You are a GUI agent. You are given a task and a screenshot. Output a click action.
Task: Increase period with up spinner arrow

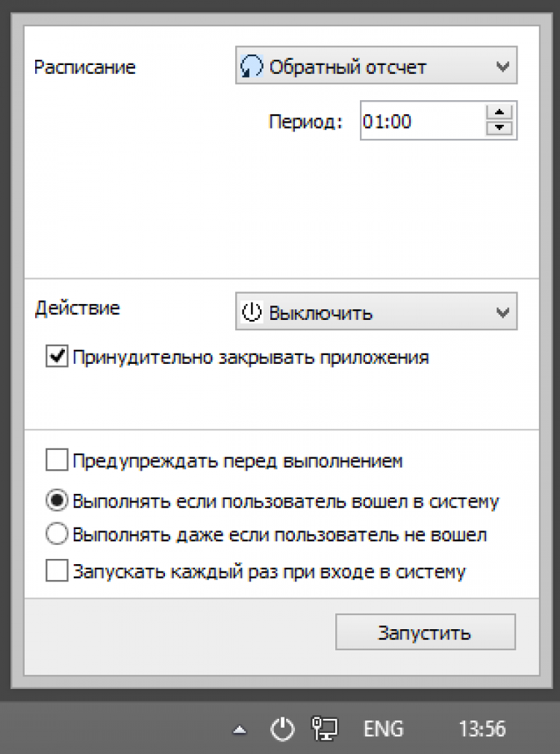500,113
